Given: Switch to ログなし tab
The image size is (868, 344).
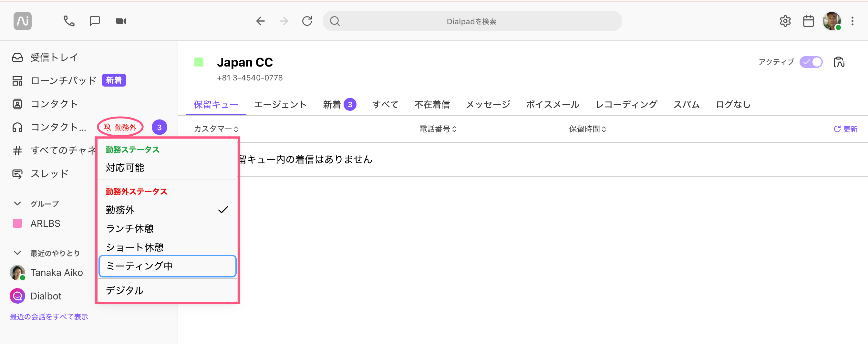Looking at the screenshot, I should 733,105.
